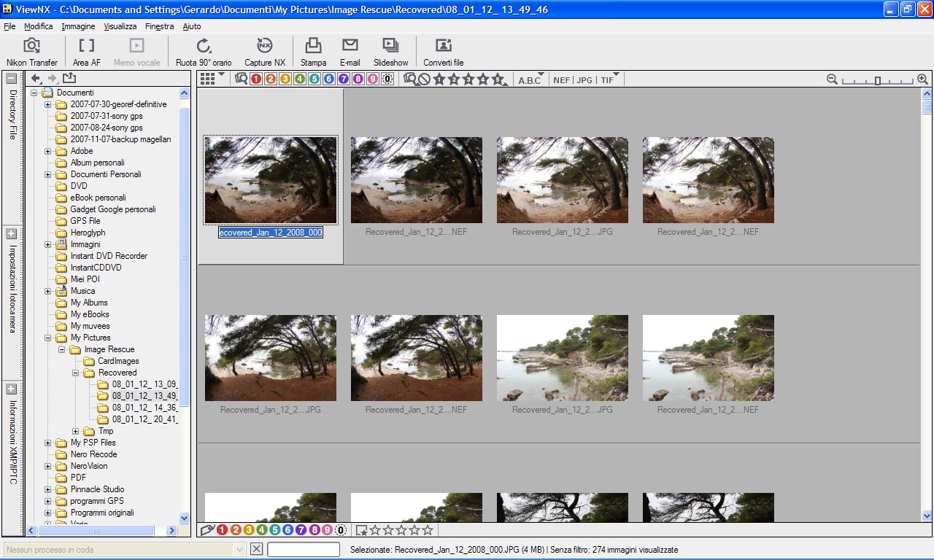Rotate image with Ruota 90° orario
Image resolution: width=934 pixels, height=560 pixels.
pos(204,52)
